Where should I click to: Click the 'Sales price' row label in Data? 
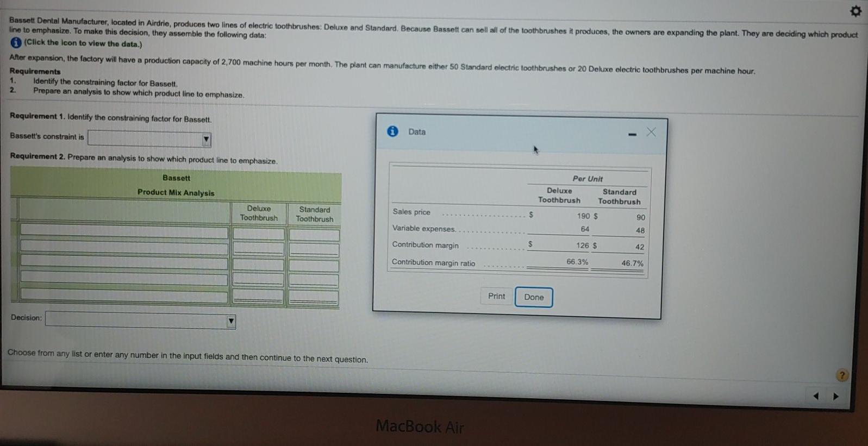tap(411, 212)
